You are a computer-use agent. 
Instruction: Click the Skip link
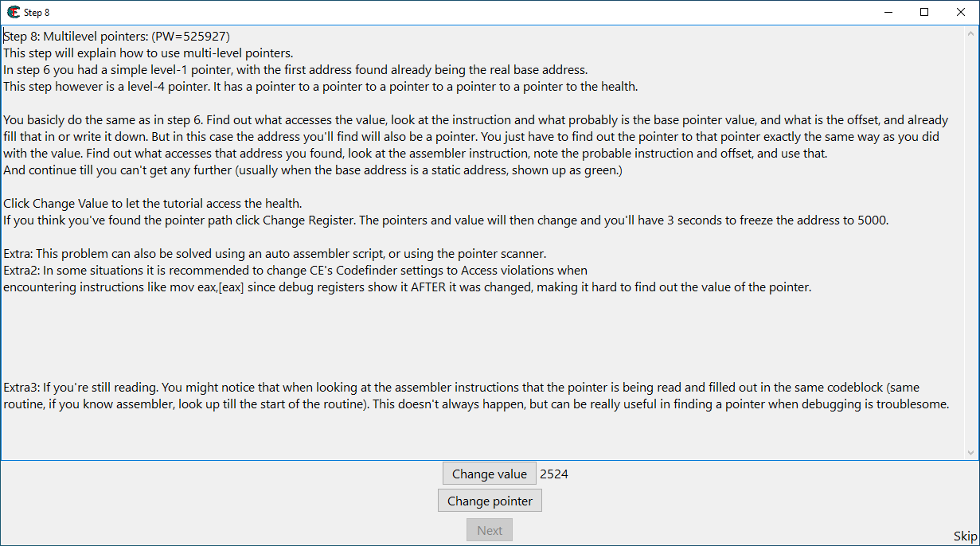pyautogui.click(x=964, y=535)
